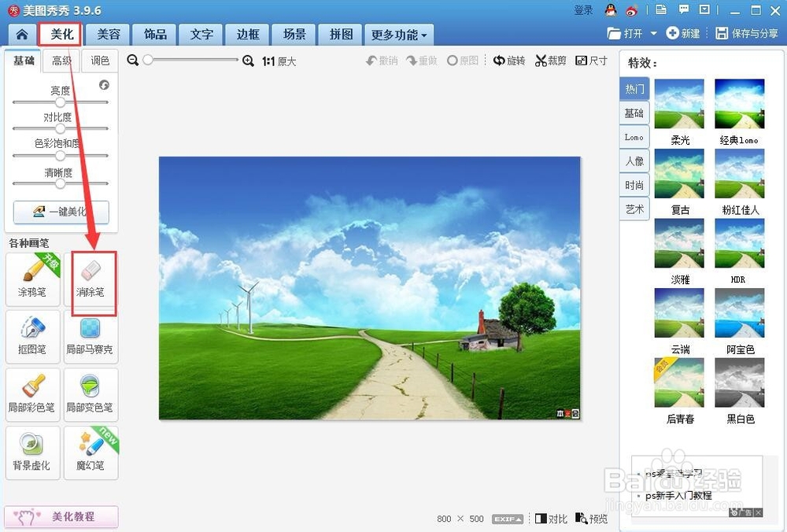Select the 局部马赛克 mosaic tool

(x=91, y=337)
